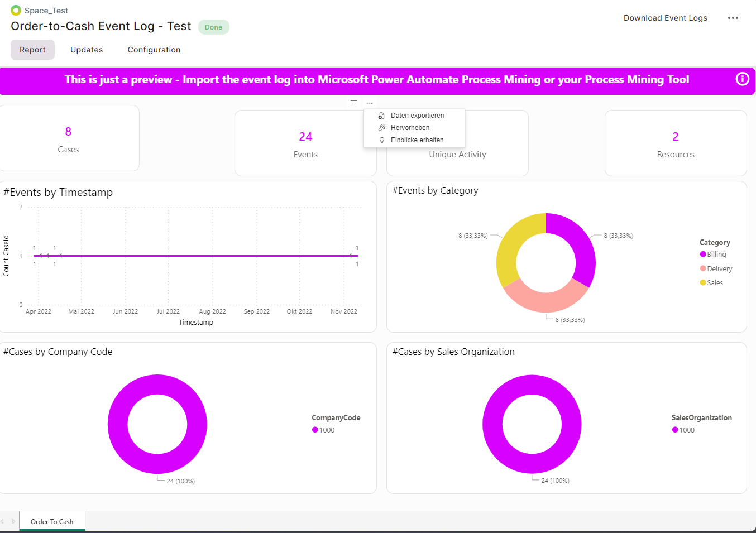
Task: Click the info icon in the magenta banner
Action: pyautogui.click(x=742, y=79)
